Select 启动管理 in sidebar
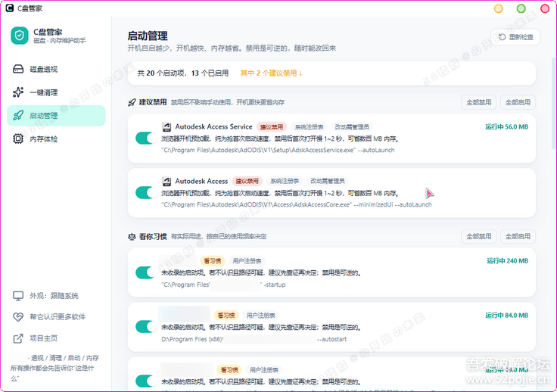Screen dimensions: 557x392 coord(56,115)
